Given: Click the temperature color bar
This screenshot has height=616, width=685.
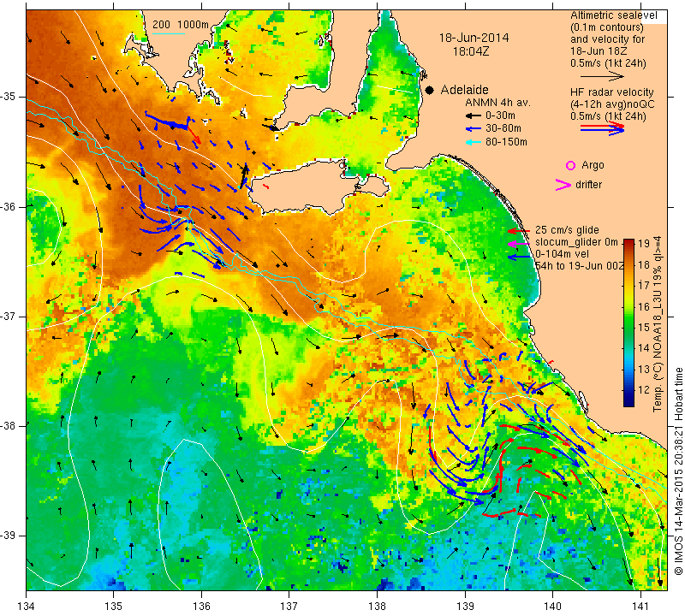Looking at the screenshot, I should tap(628, 323).
